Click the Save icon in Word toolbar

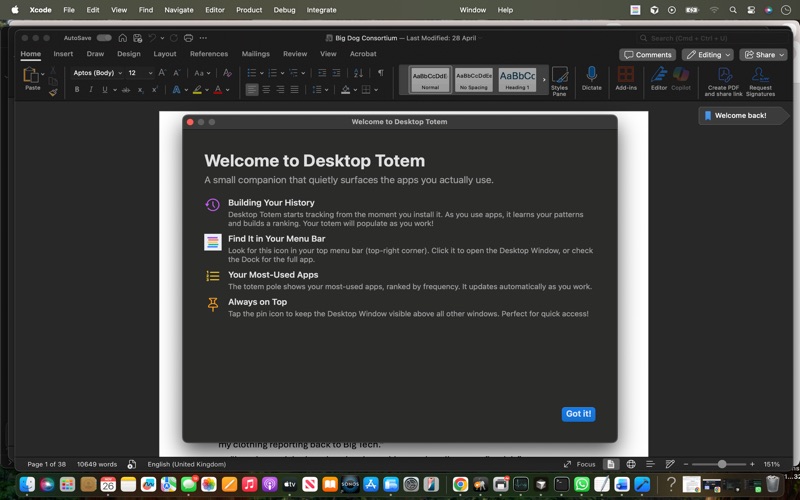(x=137, y=38)
